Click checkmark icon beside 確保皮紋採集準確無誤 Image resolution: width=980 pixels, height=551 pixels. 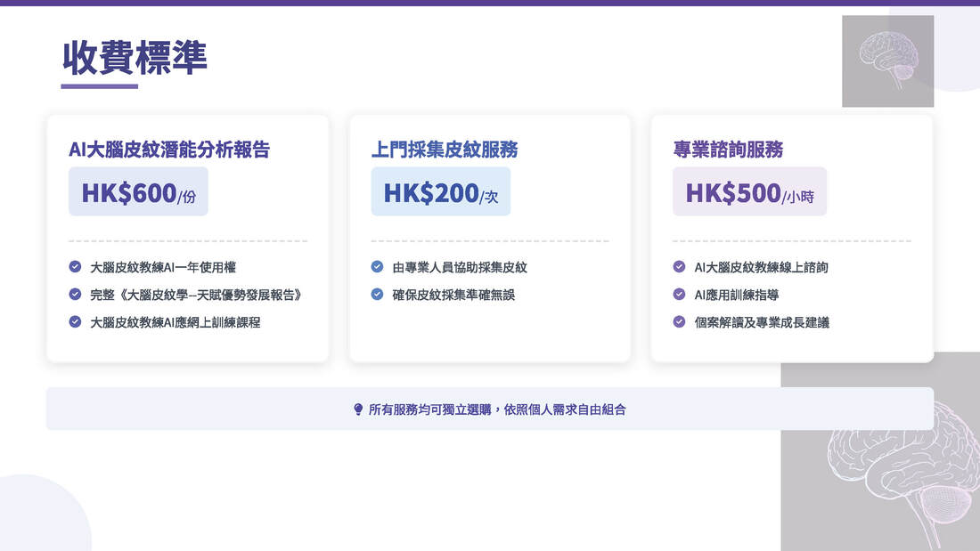click(x=377, y=295)
